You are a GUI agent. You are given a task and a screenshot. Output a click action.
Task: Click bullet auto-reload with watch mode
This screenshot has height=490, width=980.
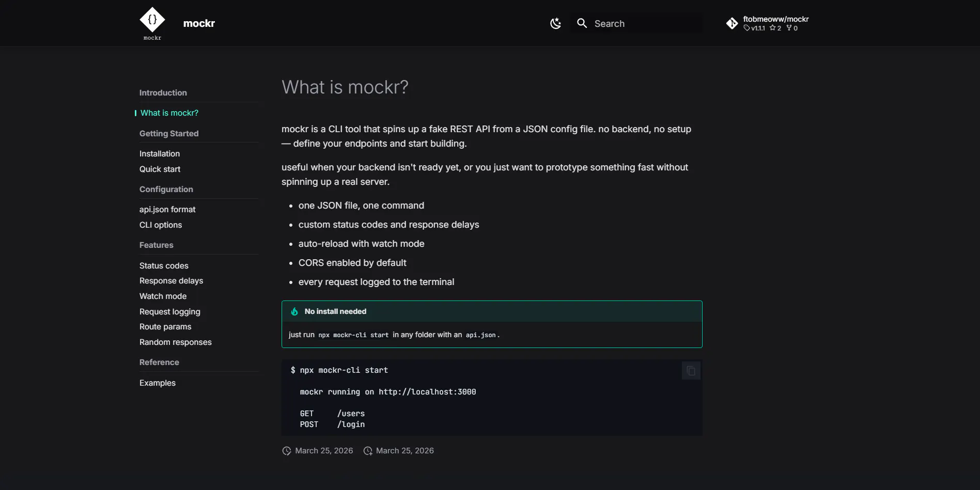coord(361,244)
